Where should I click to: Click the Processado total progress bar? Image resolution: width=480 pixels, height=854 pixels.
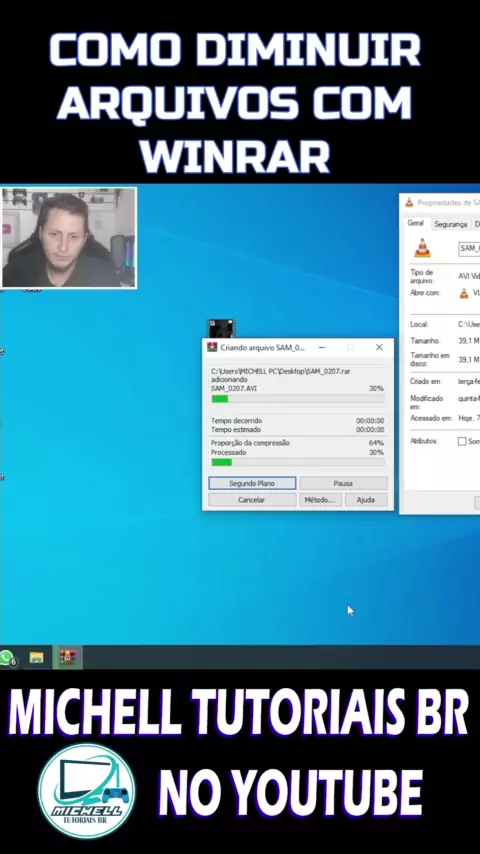click(298, 462)
